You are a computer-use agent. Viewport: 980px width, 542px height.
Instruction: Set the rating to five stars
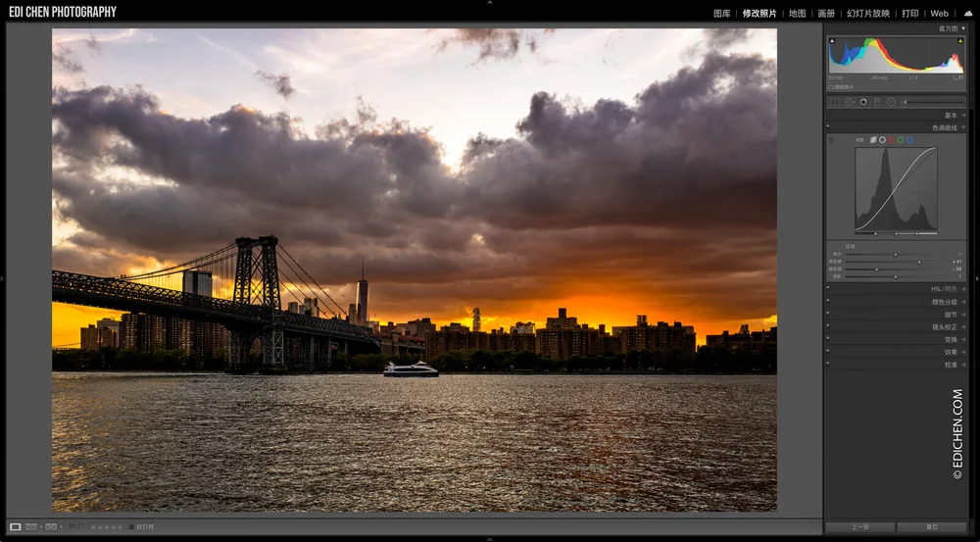pyautogui.click(x=120, y=527)
